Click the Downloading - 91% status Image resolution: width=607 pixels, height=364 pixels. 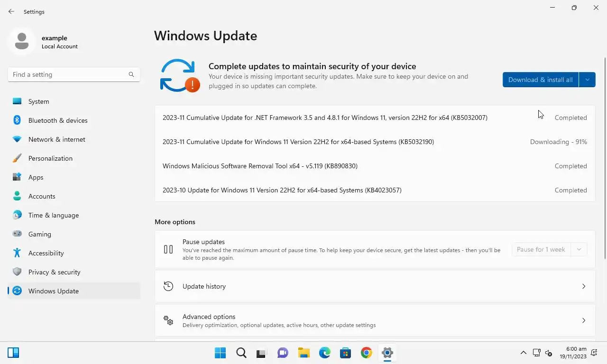pos(559,142)
